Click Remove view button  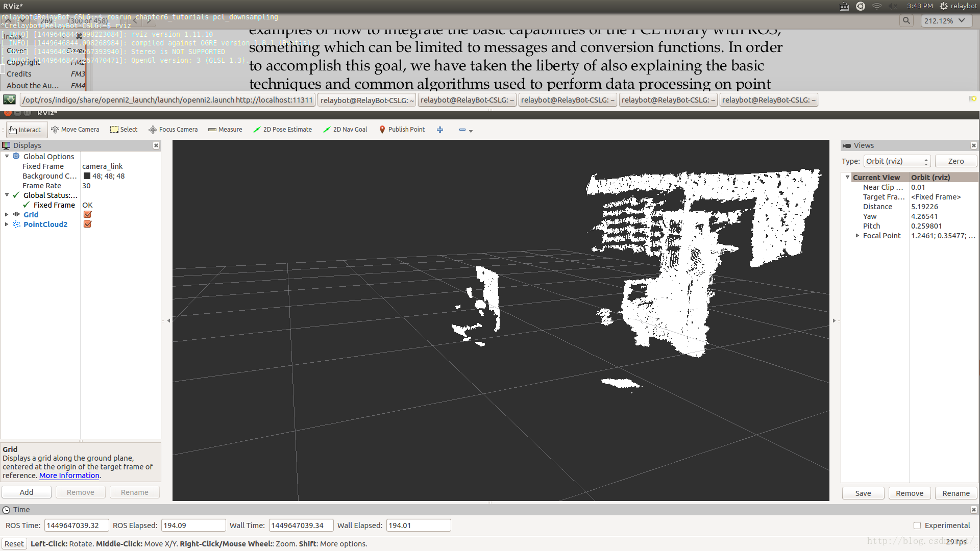(910, 493)
